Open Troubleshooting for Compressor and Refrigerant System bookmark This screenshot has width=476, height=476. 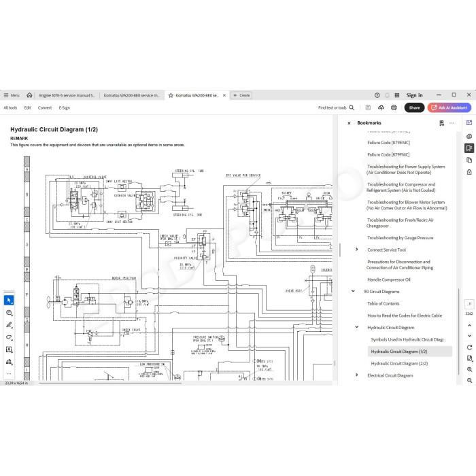pyautogui.click(x=401, y=187)
